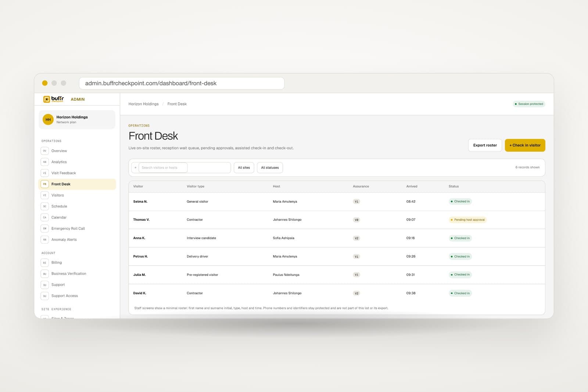Click the Pre-registered visitor type cell

(x=202, y=275)
